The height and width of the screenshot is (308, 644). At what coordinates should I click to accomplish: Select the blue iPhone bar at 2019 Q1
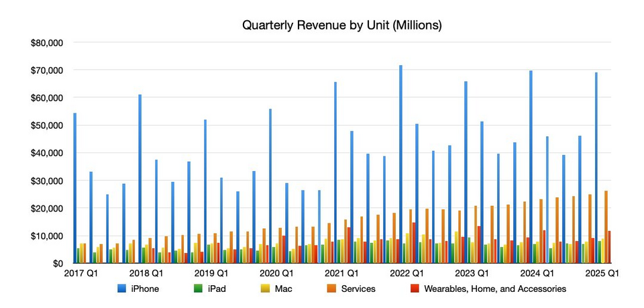[x=205, y=191]
